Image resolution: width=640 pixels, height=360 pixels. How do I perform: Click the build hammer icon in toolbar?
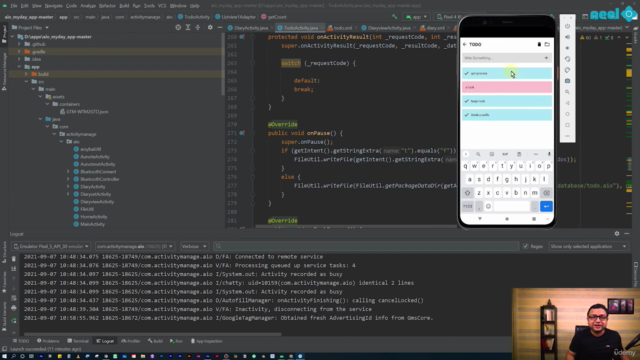tap(394, 17)
